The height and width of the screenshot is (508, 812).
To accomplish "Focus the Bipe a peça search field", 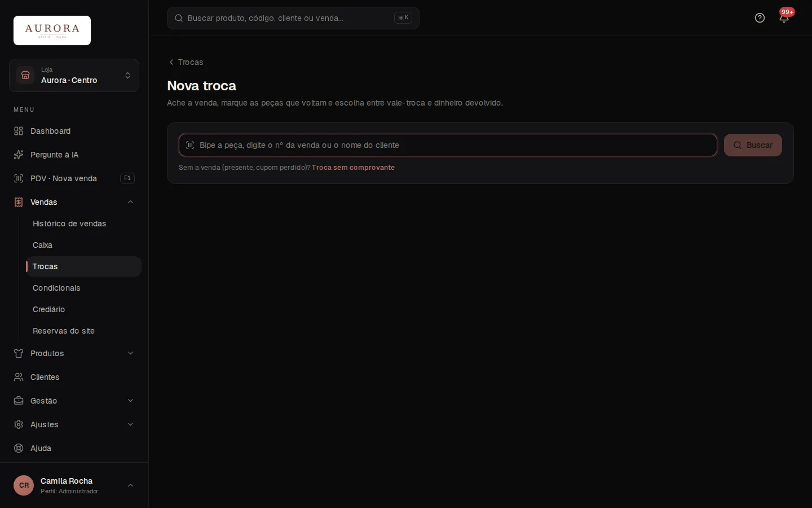I will point(448,145).
